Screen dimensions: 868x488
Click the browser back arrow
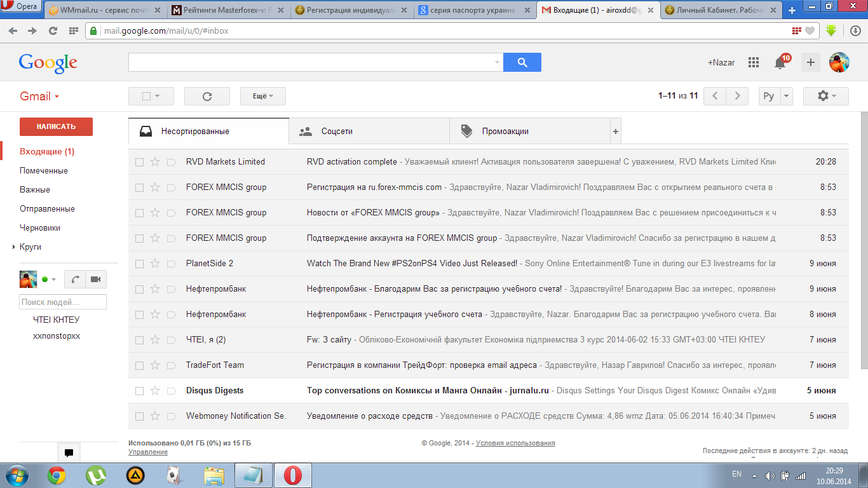pos(13,30)
